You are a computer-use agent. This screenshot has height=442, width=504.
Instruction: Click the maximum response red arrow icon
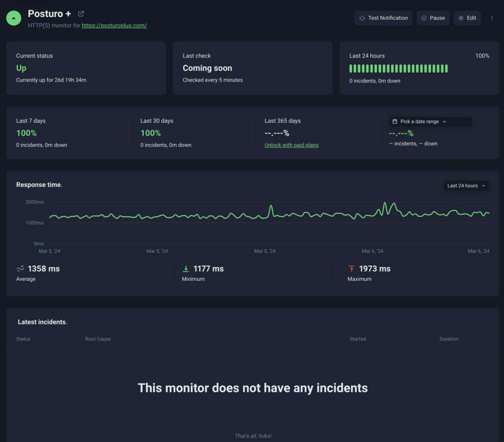351,268
